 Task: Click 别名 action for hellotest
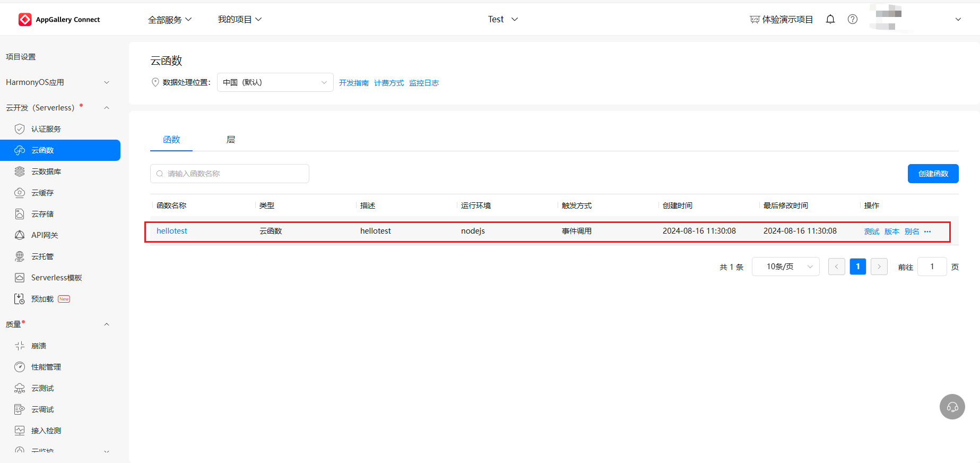pos(912,231)
